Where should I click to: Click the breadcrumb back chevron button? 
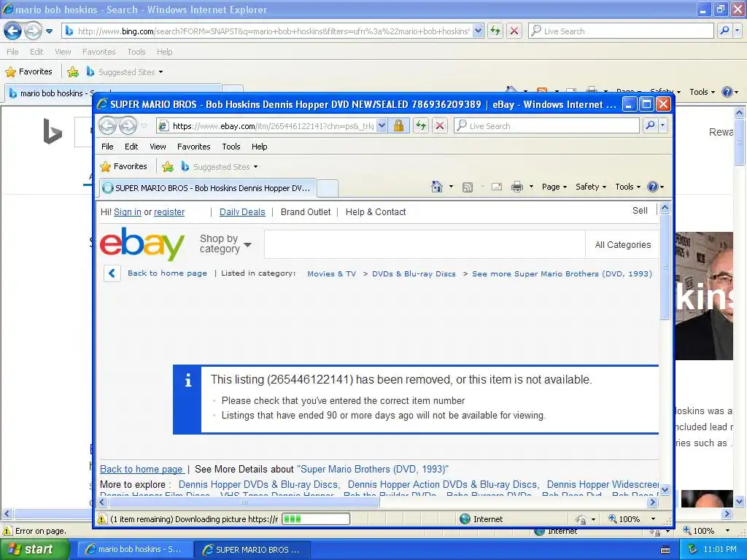coord(112,273)
